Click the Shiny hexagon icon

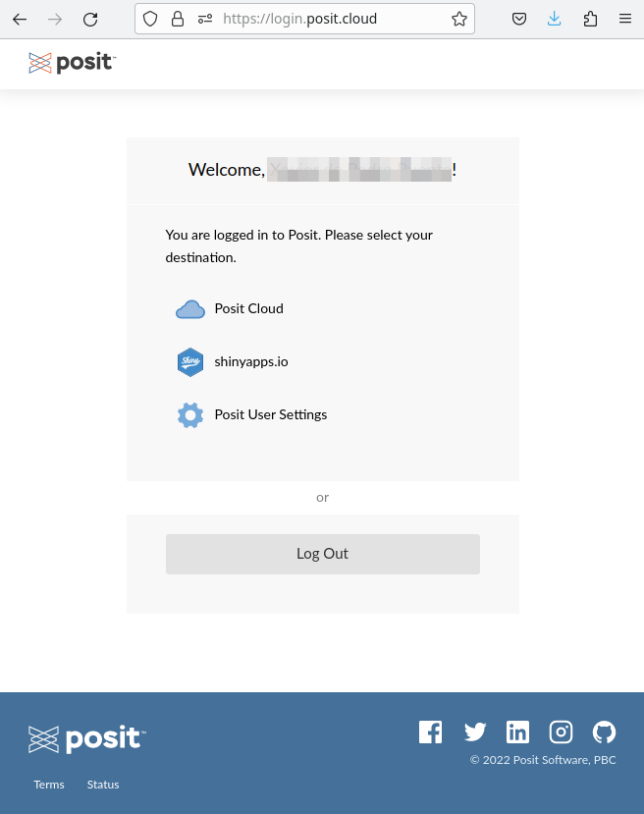tap(190, 362)
